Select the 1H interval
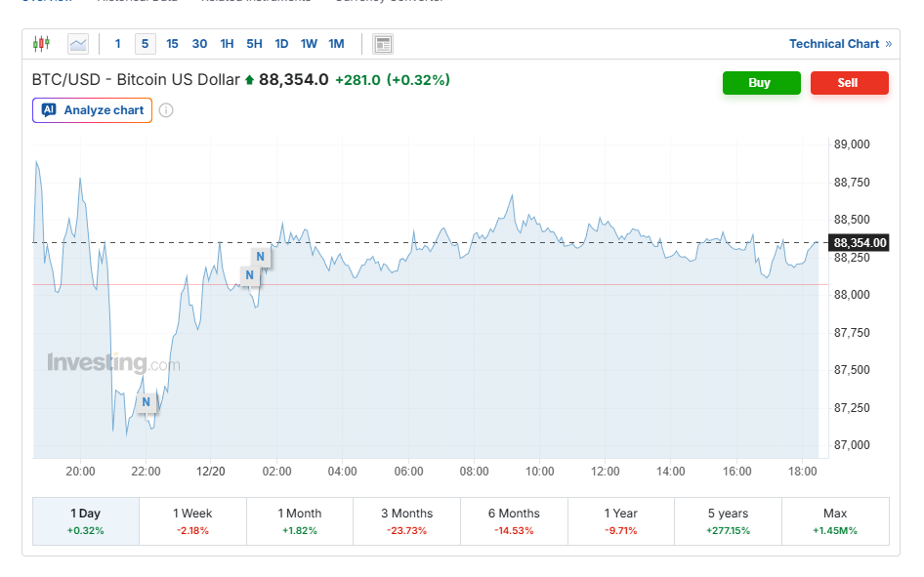Image resolution: width=924 pixels, height=577 pixels. pos(227,44)
